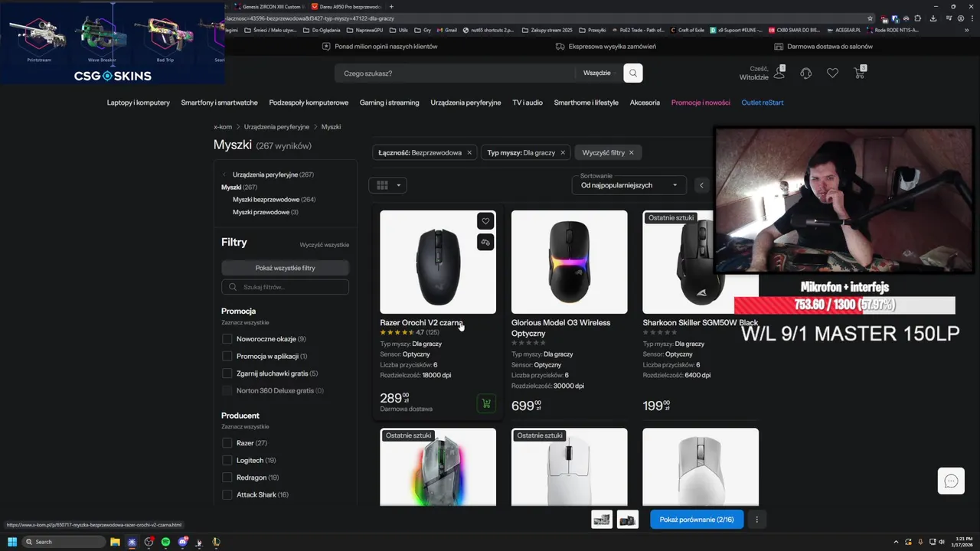Open the Smartfony i smartwatche menu
980x551 pixels.
pyautogui.click(x=219, y=103)
